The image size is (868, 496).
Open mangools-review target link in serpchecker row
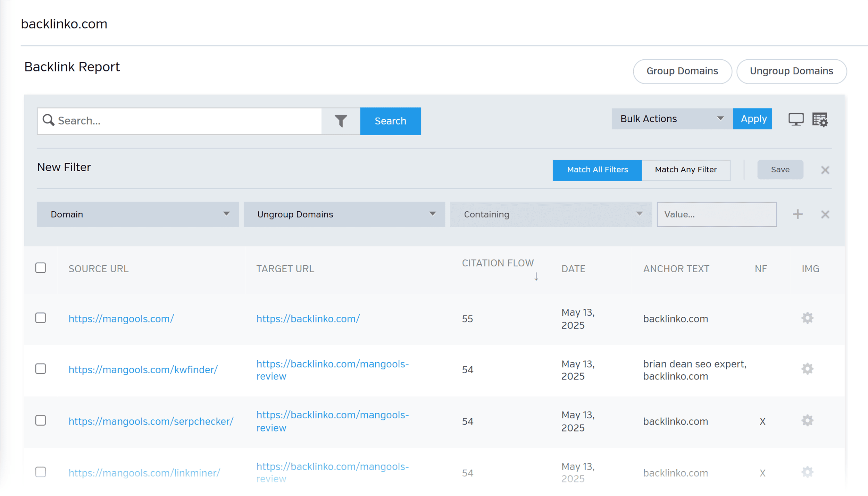(333, 421)
